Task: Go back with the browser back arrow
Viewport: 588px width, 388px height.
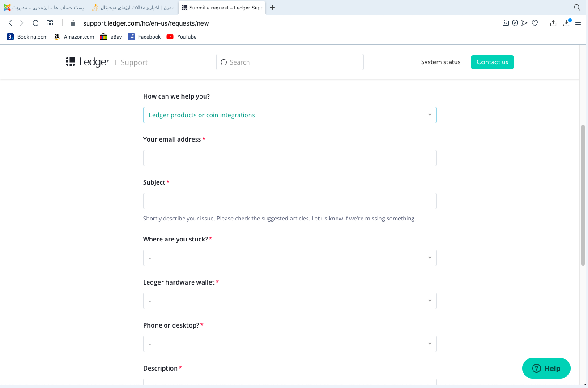Action: tap(10, 23)
